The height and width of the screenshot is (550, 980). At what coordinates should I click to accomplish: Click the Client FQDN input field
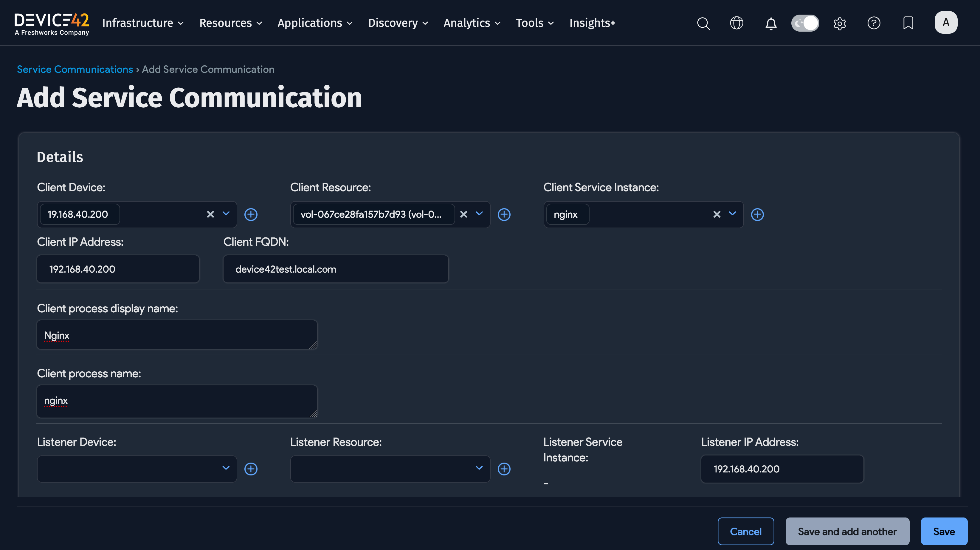pos(335,269)
